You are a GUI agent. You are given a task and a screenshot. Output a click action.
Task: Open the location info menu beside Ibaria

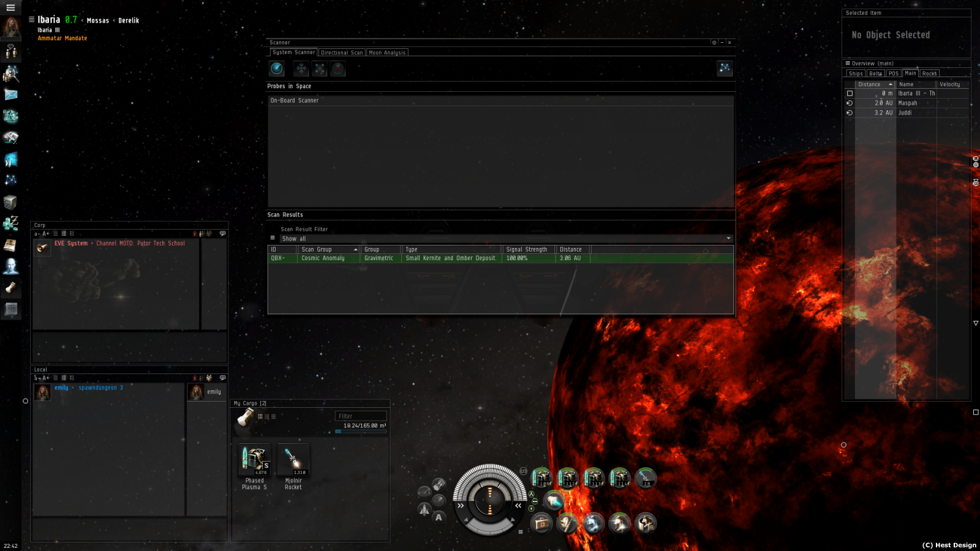click(x=31, y=20)
